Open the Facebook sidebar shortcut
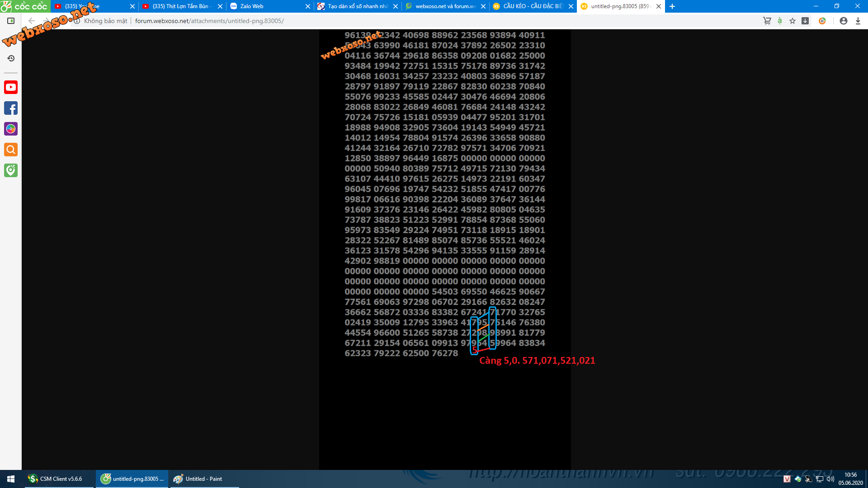Image resolution: width=868 pixels, height=488 pixels. point(11,108)
